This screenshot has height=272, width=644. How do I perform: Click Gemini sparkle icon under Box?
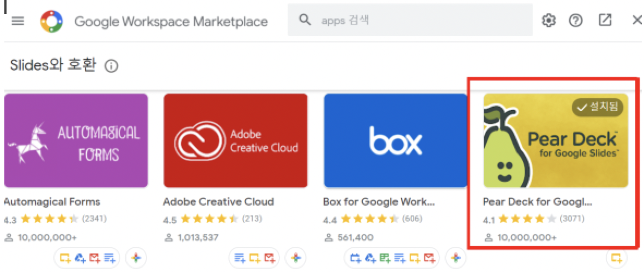tap(455, 258)
